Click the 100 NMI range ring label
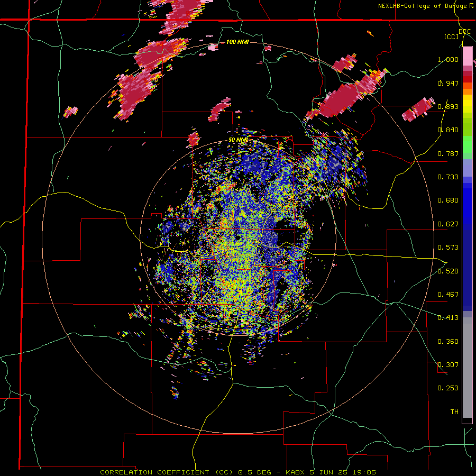Screen dimensions: 476x476 click(x=237, y=42)
